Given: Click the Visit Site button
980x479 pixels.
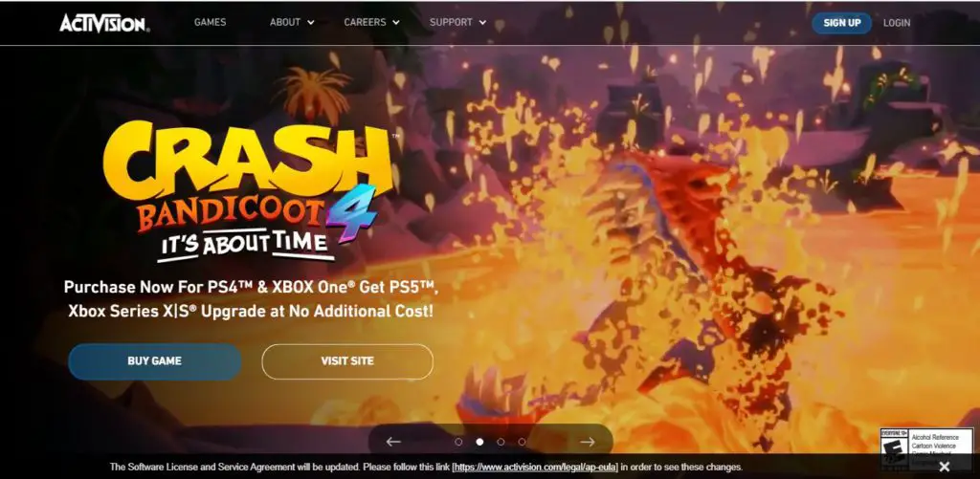Looking at the screenshot, I should tap(347, 361).
